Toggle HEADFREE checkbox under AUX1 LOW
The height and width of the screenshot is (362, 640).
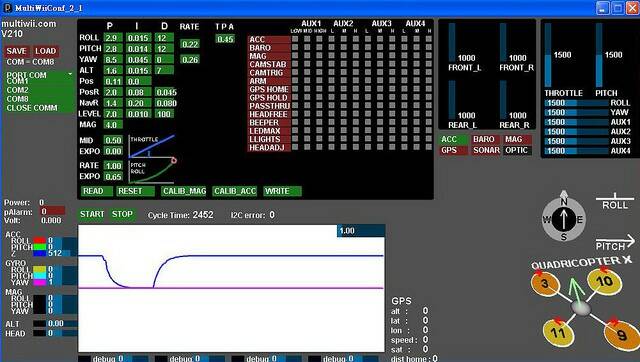click(295, 114)
